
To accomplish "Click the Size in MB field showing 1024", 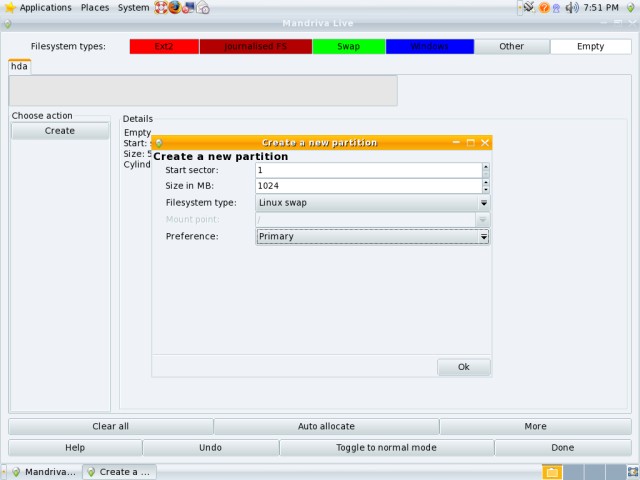I will coord(369,186).
